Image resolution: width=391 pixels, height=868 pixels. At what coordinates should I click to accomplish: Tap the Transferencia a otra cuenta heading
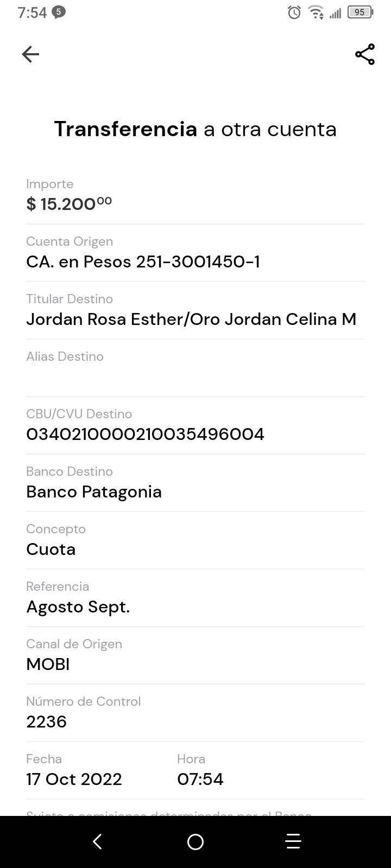click(195, 130)
